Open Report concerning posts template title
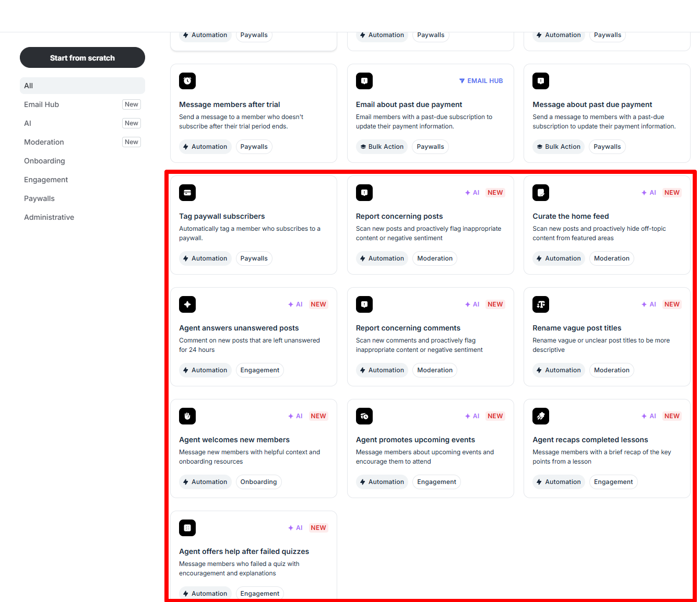Image resolution: width=700 pixels, height=602 pixels. tap(399, 216)
